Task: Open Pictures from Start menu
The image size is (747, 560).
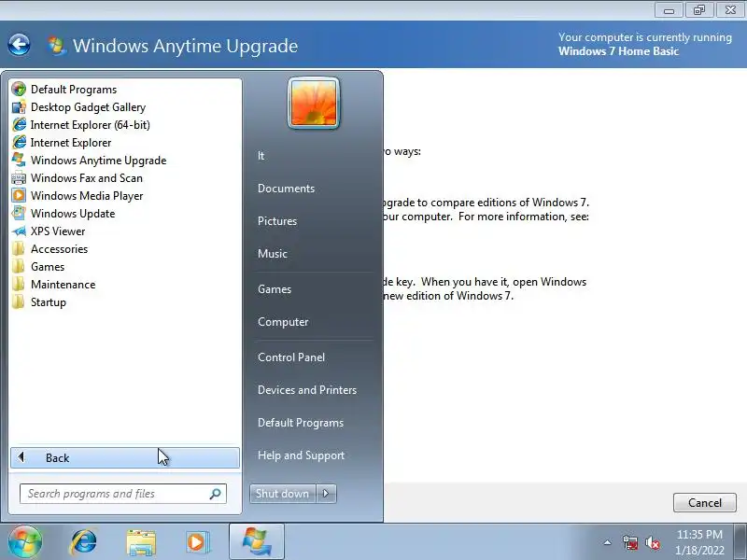Action: (x=276, y=221)
